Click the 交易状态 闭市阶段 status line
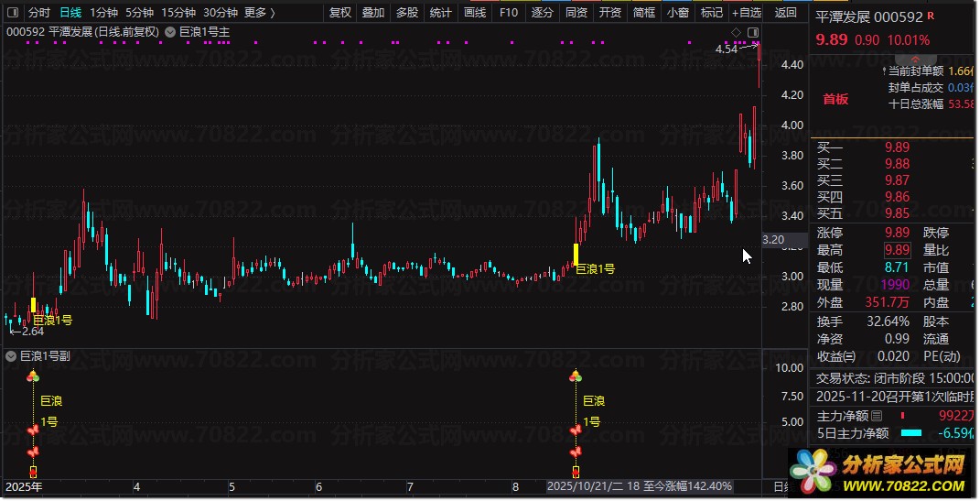Viewport: 980px width, 501px height. coord(895,378)
